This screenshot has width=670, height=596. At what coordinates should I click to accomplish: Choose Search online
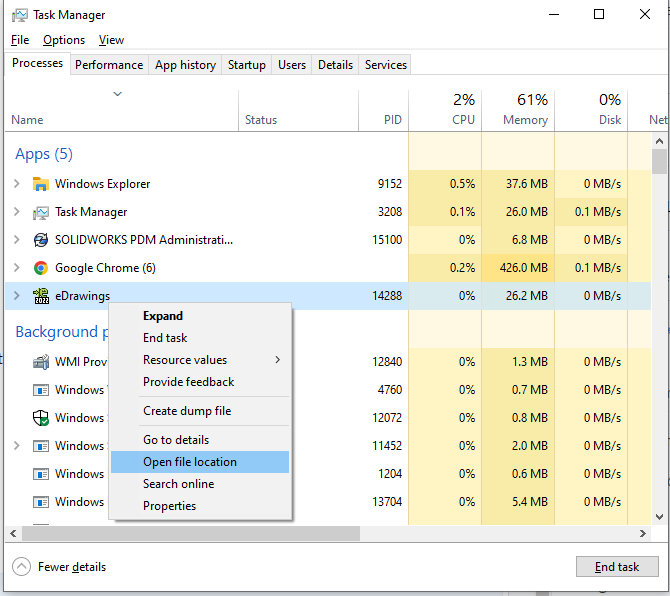pyautogui.click(x=200, y=484)
